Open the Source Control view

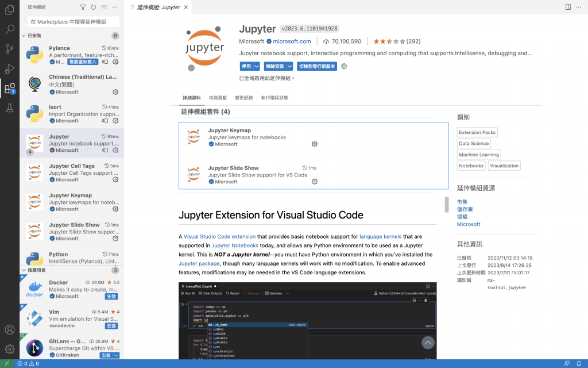click(x=10, y=49)
